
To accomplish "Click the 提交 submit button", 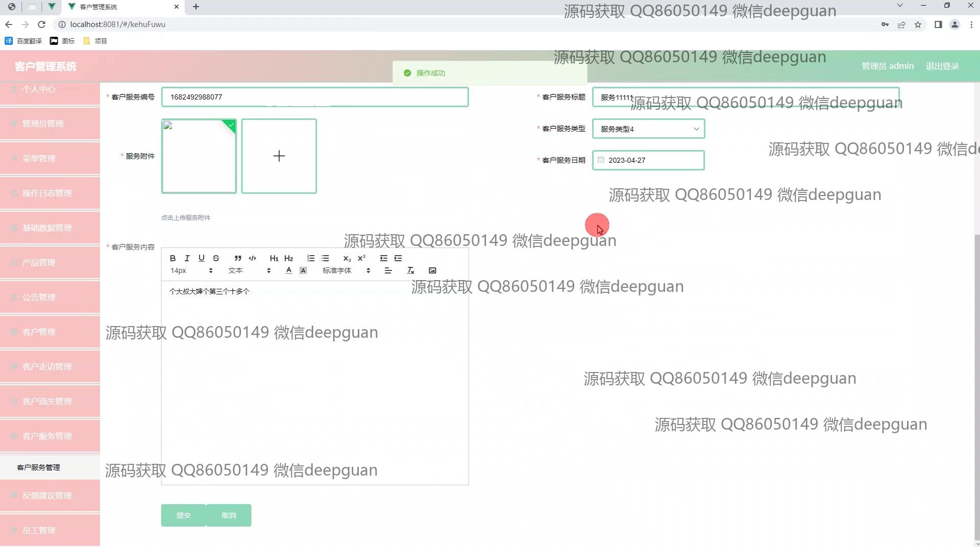I will click(x=183, y=515).
